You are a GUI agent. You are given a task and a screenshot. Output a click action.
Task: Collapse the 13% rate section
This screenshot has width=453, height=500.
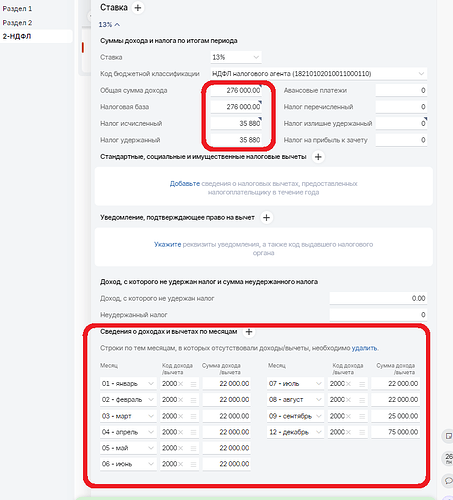tap(109, 25)
